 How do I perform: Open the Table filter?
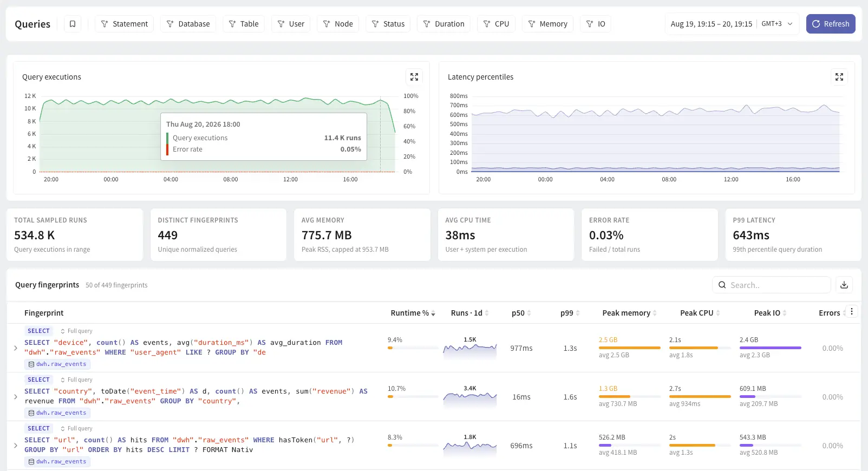pyautogui.click(x=243, y=24)
